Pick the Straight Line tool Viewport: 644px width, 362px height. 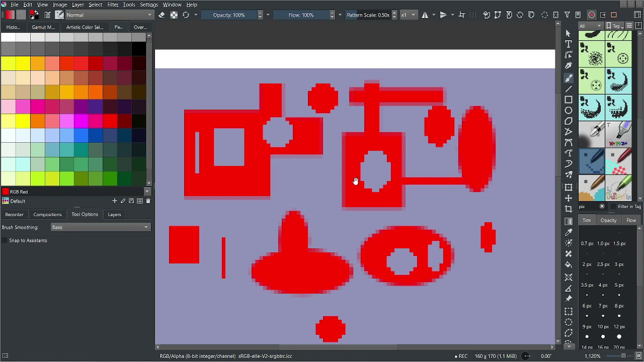569,89
